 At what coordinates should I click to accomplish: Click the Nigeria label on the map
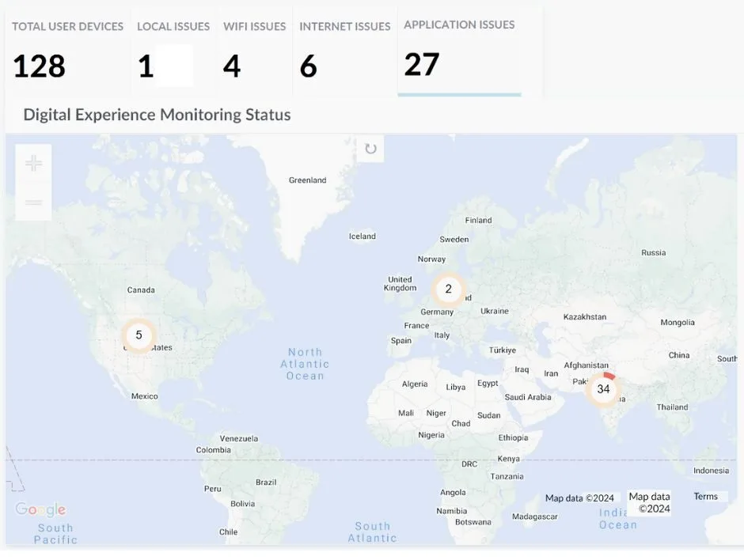431,435
